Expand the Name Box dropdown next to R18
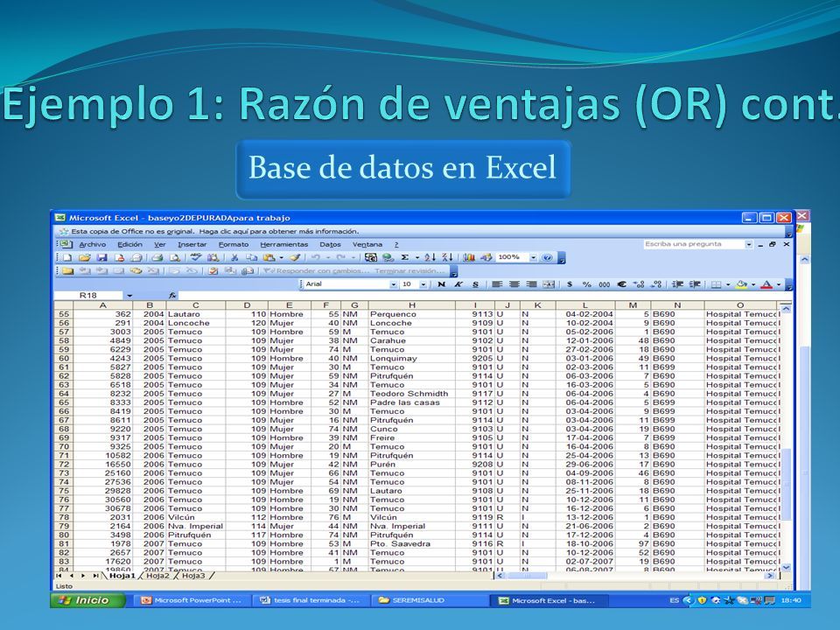The width and height of the screenshot is (840, 630). [x=129, y=296]
